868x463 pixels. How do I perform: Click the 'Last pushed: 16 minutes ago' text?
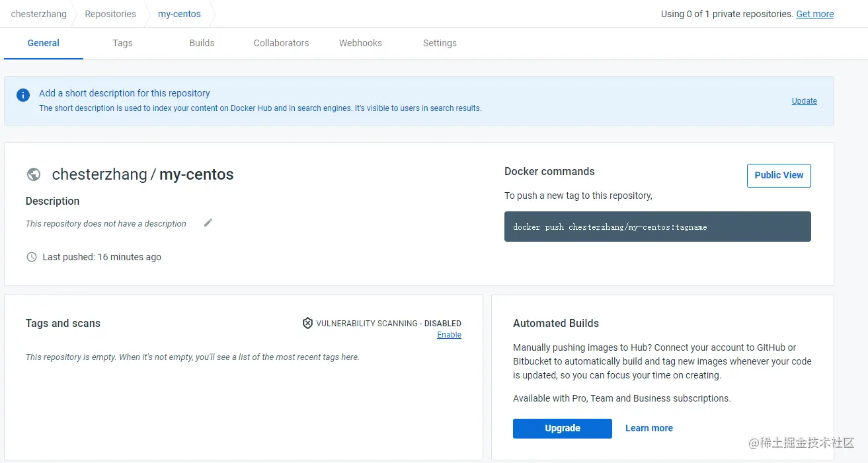point(102,257)
